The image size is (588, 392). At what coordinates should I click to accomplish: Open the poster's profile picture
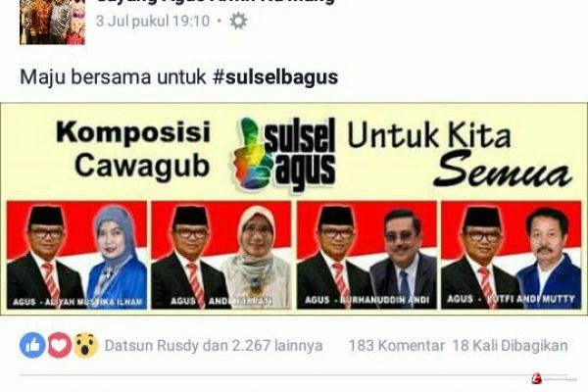(x=53, y=22)
